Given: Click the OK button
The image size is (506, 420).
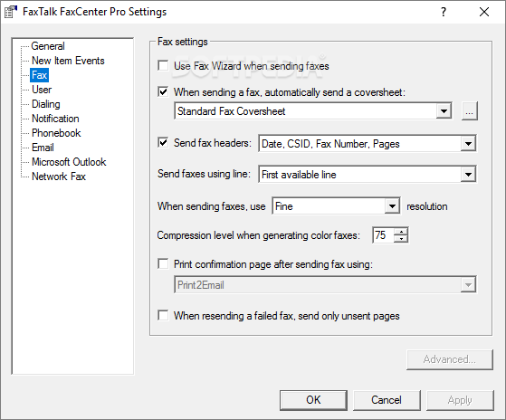Looking at the screenshot, I should 313,400.
